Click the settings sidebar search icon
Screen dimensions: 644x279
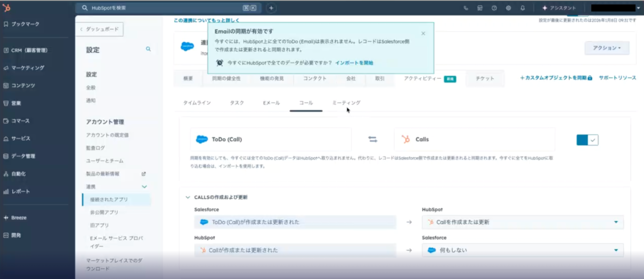[x=148, y=49]
